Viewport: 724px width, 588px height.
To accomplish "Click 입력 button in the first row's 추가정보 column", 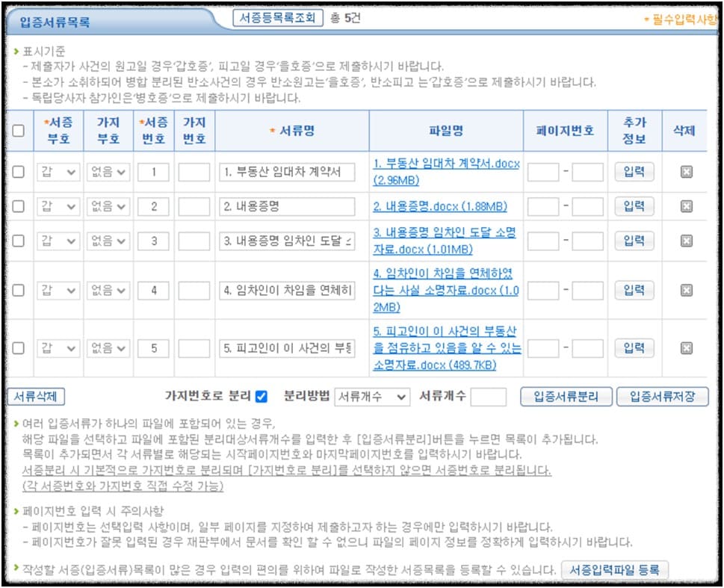I will 634,173.
